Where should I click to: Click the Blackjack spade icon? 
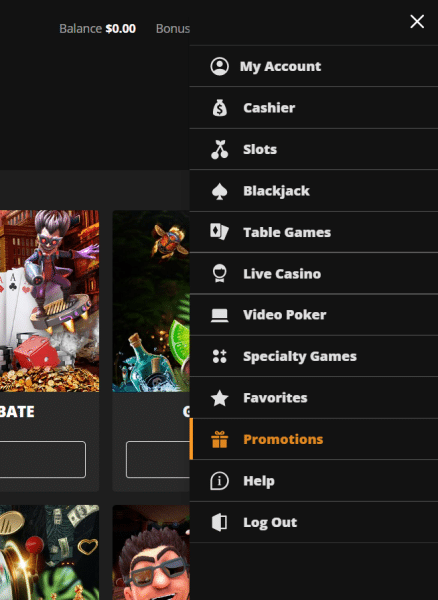[220, 191]
